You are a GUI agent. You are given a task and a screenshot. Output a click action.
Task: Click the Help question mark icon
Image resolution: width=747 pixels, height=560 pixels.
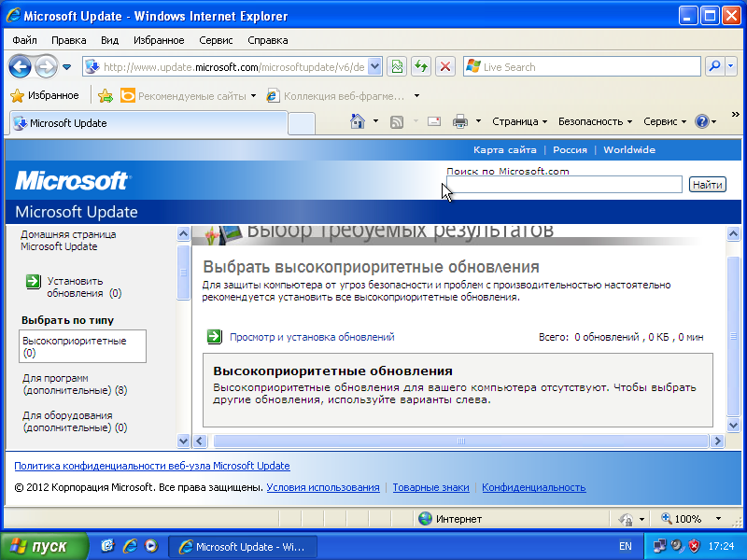(702, 122)
